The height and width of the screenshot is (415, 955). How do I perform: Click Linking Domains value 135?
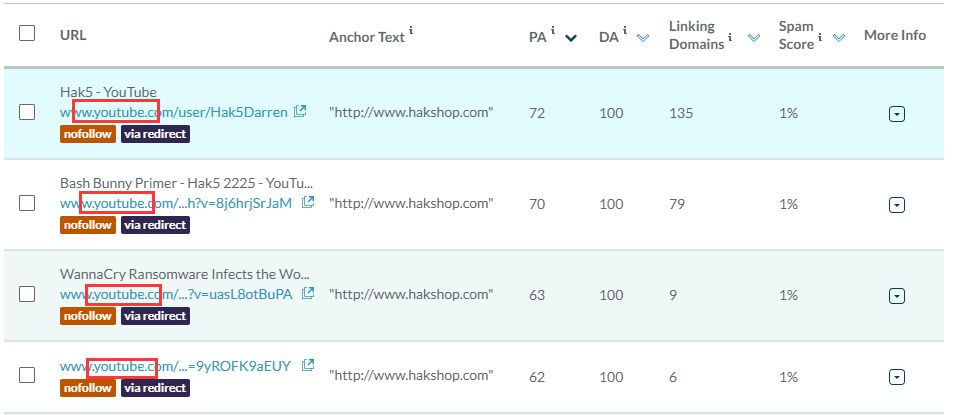[681, 113]
